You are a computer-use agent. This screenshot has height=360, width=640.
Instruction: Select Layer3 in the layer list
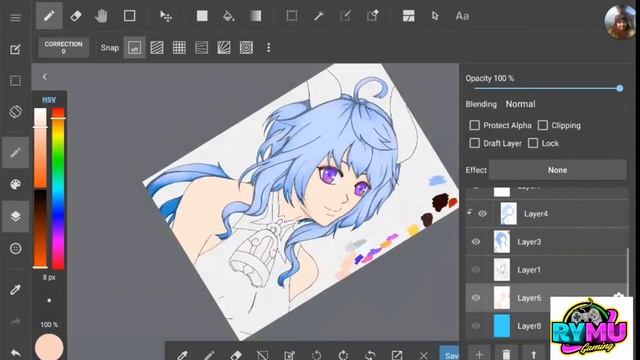pos(547,242)
